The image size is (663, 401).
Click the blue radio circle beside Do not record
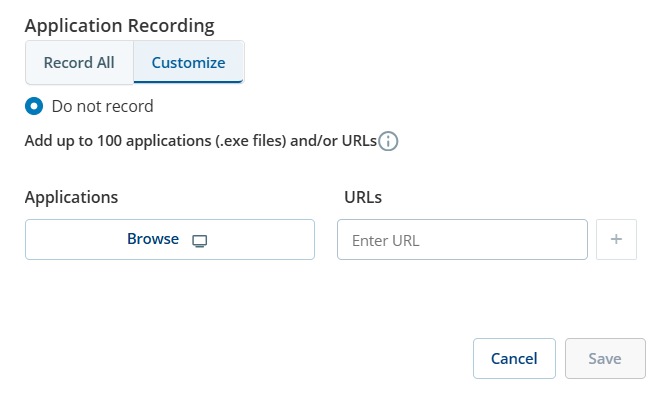[x=34, y=106]
